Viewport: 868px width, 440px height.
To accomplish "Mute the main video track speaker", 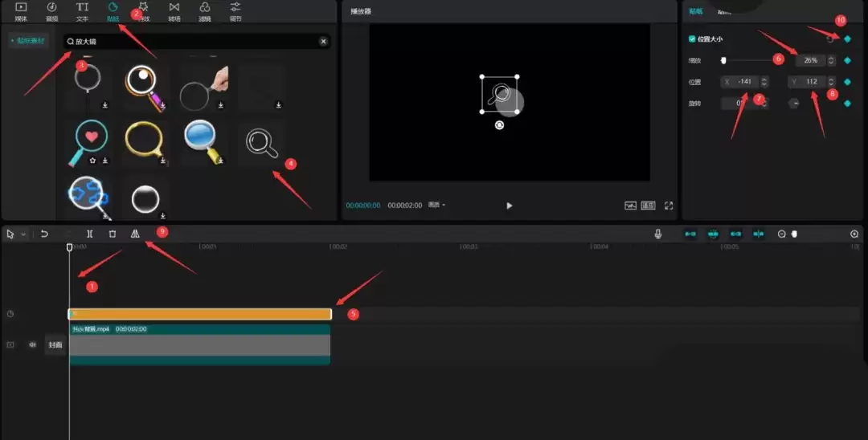I will (x=33, y=344).
